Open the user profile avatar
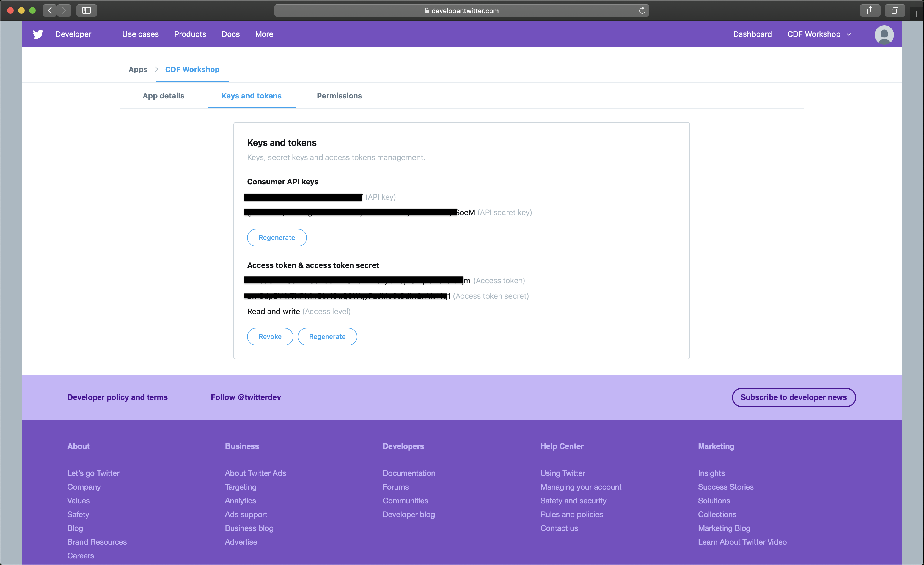Viewport: 924px width, 565px height. tap(884, 34)
